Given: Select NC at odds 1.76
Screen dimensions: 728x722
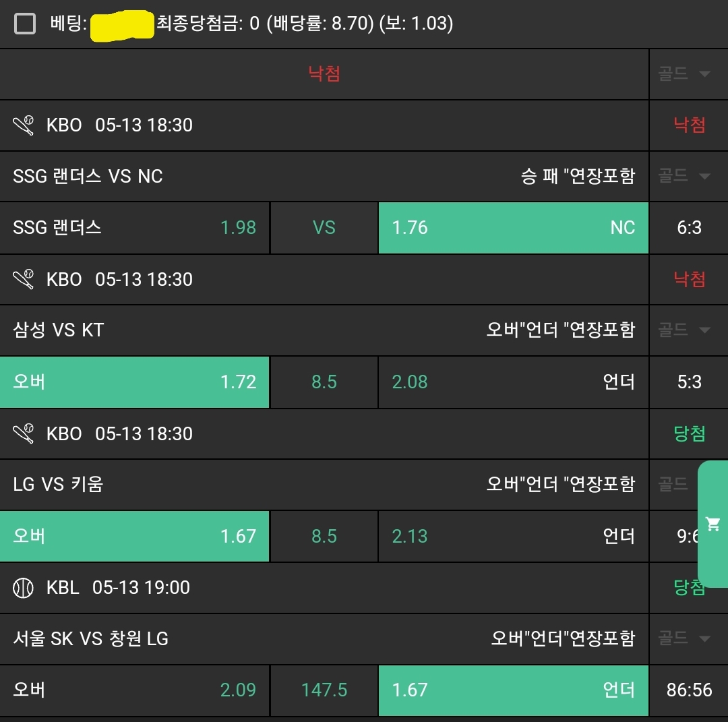Looking at the screenshot, I should point(513,228).
